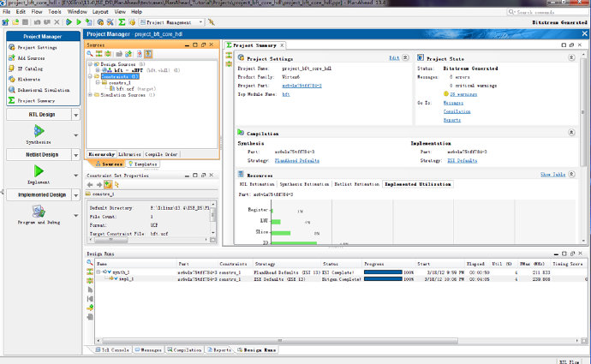Collapse the Design Sources tree node
The height and width of the screenshot is (364, 591).
click(x=91, y=64)
